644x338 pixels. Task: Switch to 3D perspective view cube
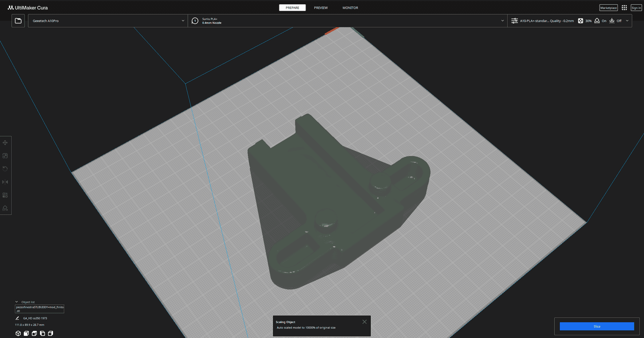(x=18, y=333)
